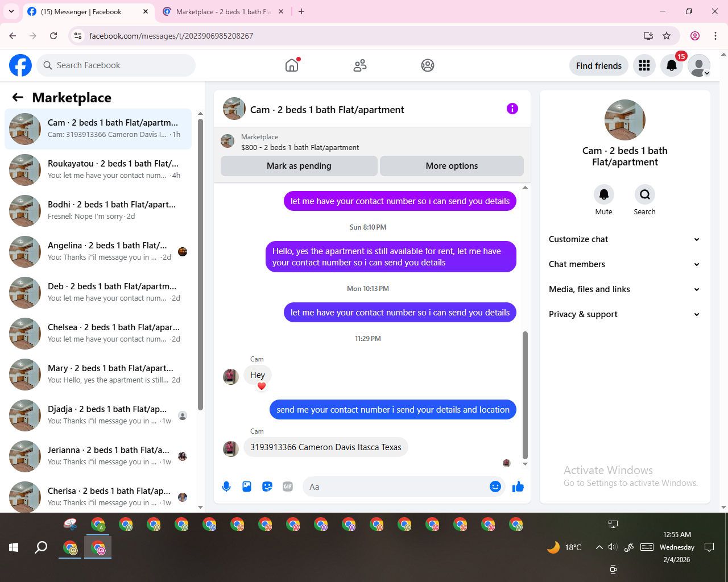Open Chrome tab search dropdown arrow
The height and width of the screenshot is (582, 728).
click(11, 11)
